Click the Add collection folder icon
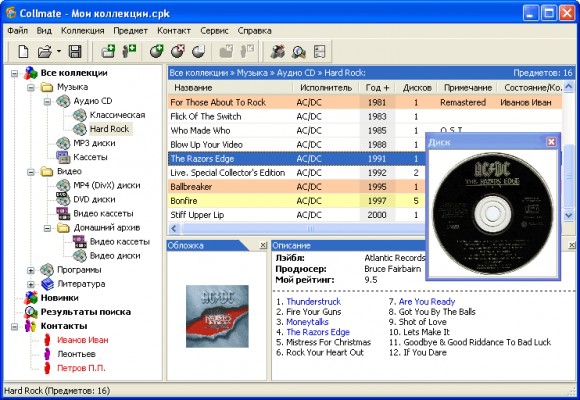The height and width of the screenshot is (400, 580). [108, 51]
